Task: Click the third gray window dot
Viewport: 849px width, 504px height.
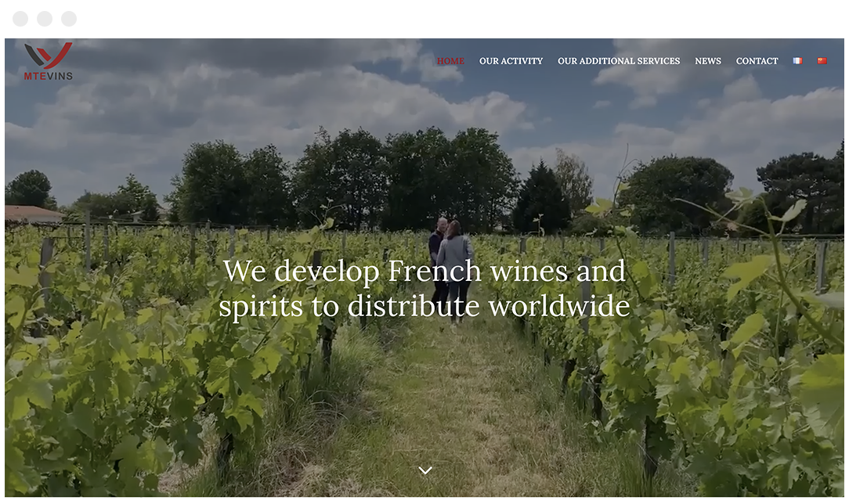Action: (x=69, y=18)
